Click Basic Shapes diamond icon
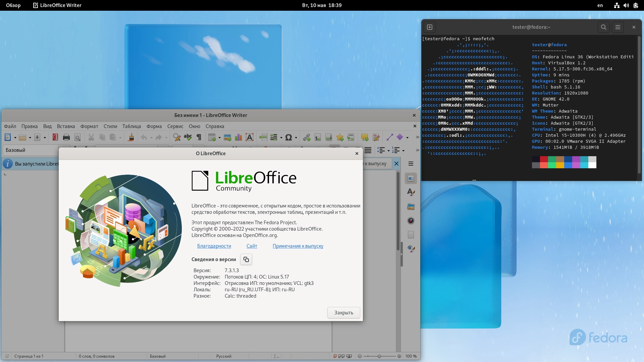Screen dimensions: 644x362 coord(400,137)
